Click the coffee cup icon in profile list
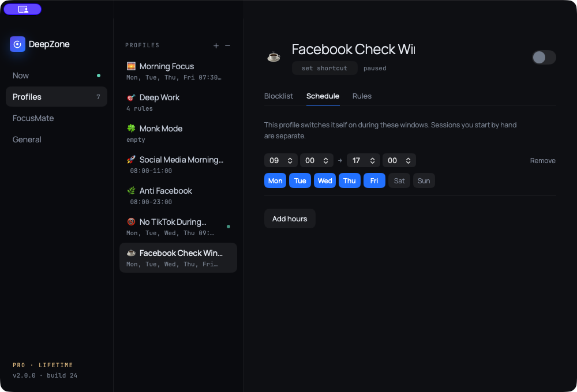The height and width of the screenshot is (392, 577). [x=131, y=253]
